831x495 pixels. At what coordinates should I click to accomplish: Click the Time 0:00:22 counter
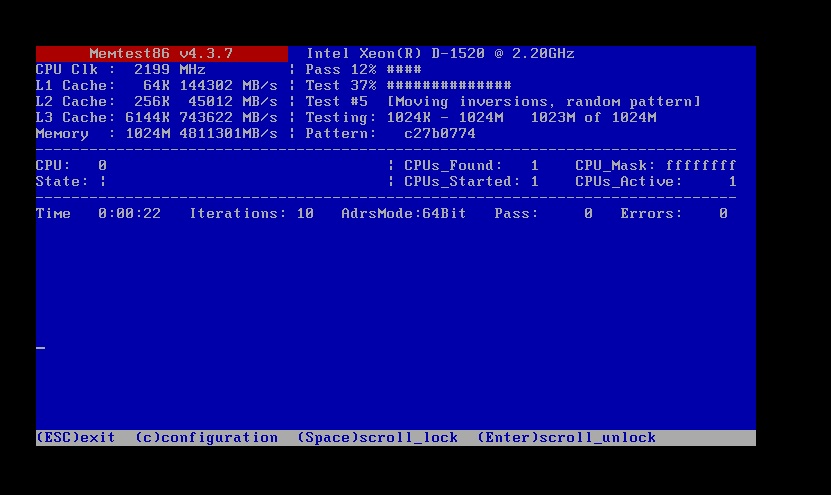click(98, 214)
